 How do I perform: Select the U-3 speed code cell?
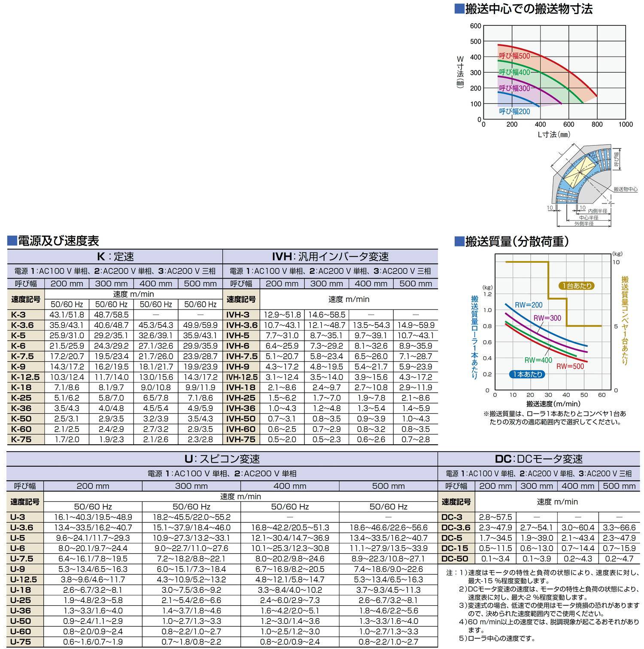pyautogui.click(x=25, y=517)
